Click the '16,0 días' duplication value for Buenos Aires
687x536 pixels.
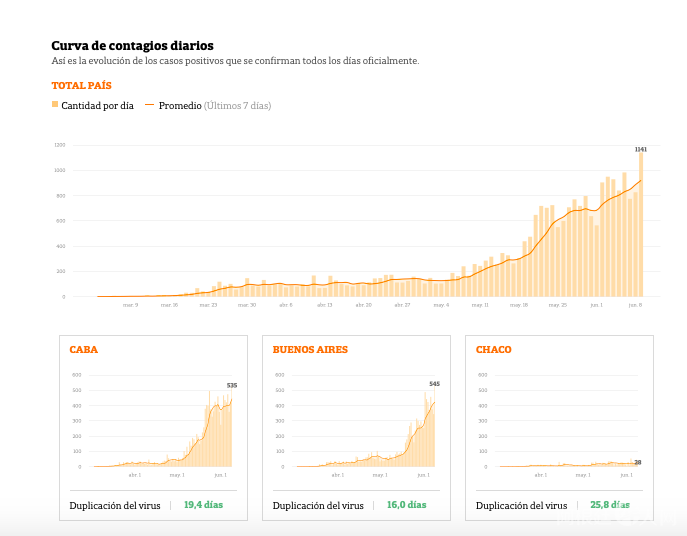406,505
